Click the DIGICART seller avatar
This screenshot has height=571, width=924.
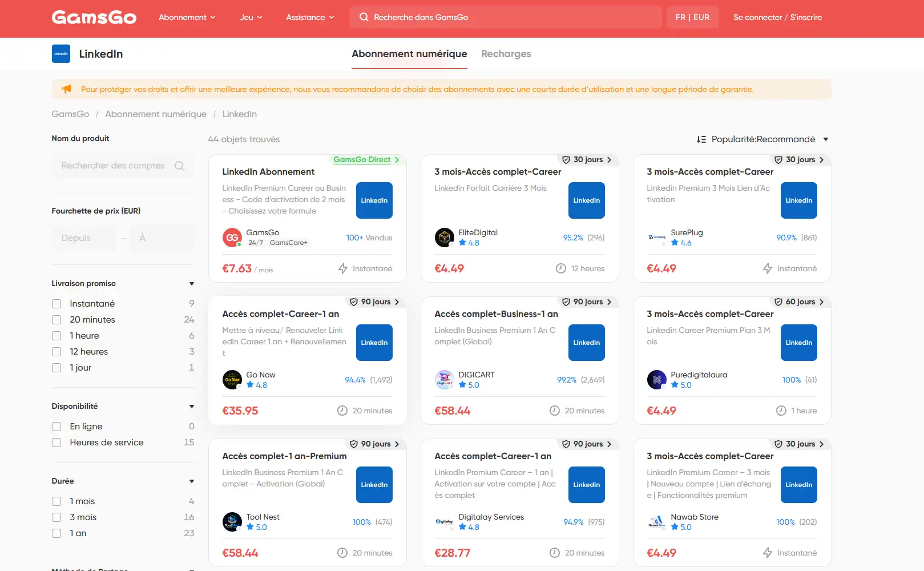(445, 380)
